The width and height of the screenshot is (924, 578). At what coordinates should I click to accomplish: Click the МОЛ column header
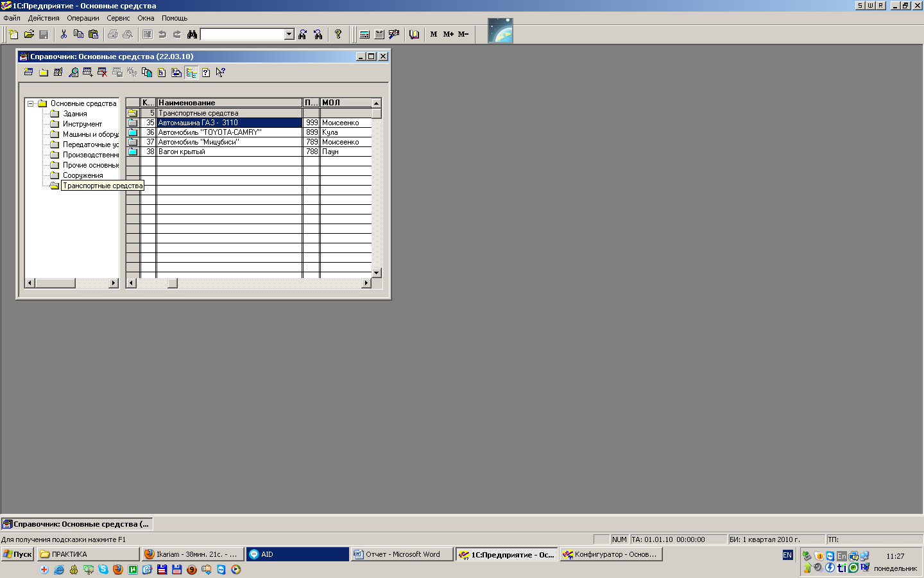coord(346,103)
